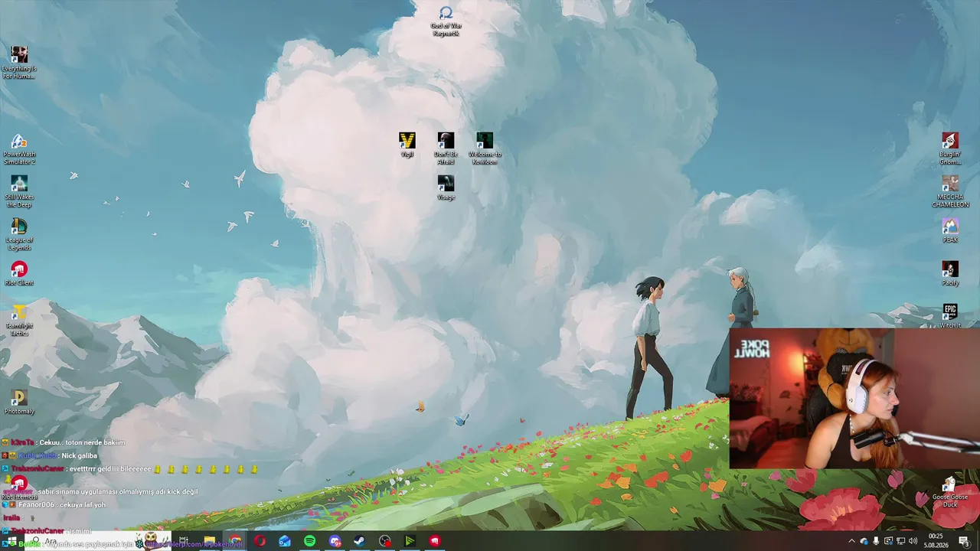
Task: Open the clock showing 00:25
Action: click(936, 541)
